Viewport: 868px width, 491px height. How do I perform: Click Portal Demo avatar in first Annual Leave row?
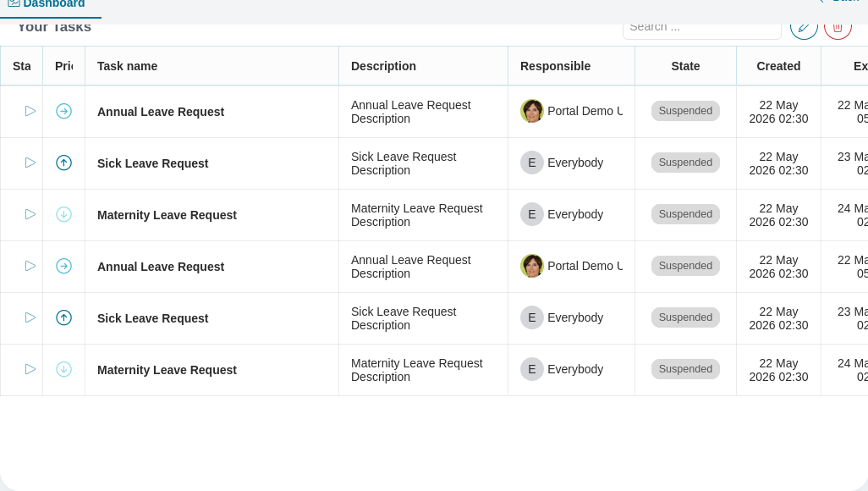click(x=531, y=111)
